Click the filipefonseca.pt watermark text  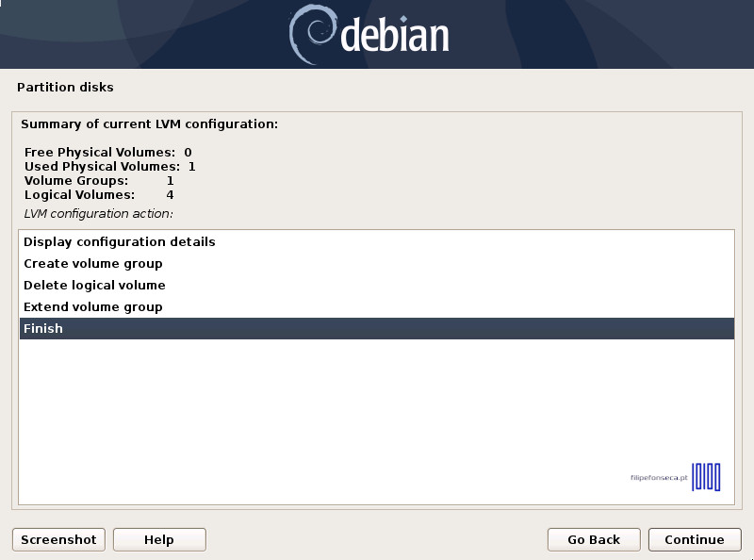658,478
